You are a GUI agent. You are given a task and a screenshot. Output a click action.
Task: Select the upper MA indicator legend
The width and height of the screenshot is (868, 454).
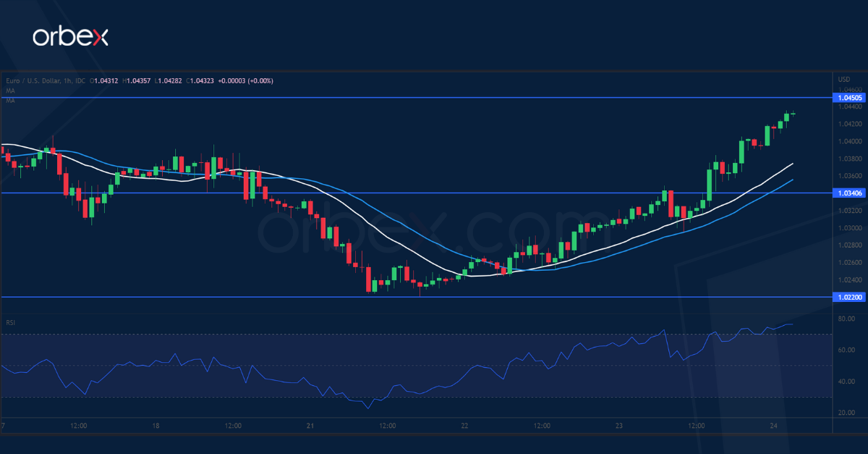click(9, 91)
